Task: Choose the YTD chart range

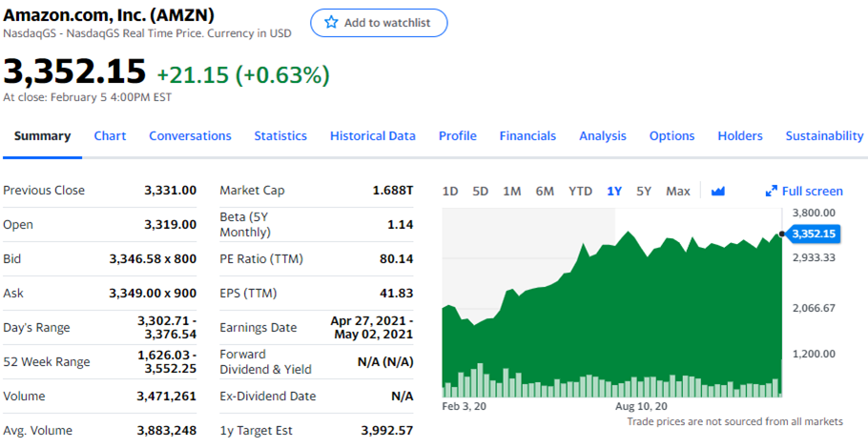Action: click(x=580, y=192)
